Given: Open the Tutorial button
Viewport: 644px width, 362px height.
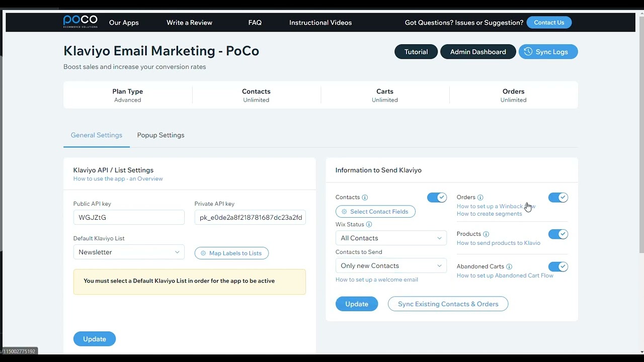Looking at the screenshot, I should tap(416, 52).
